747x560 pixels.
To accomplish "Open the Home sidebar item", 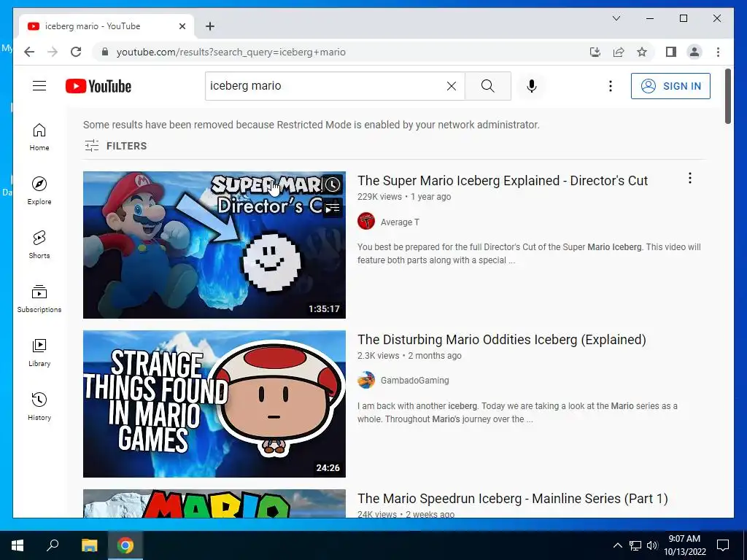I will tap(39, 137).
